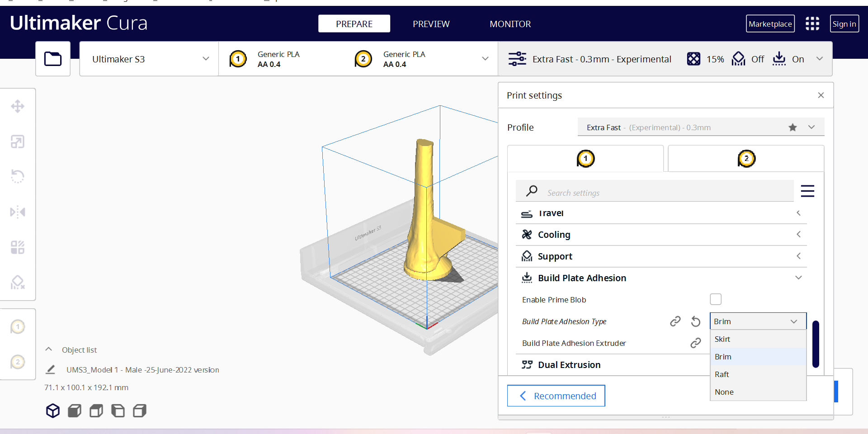Screen dimensions: 868x434
Task: Switch to the PREVIEW stage tab
Action: click(431, 24)
